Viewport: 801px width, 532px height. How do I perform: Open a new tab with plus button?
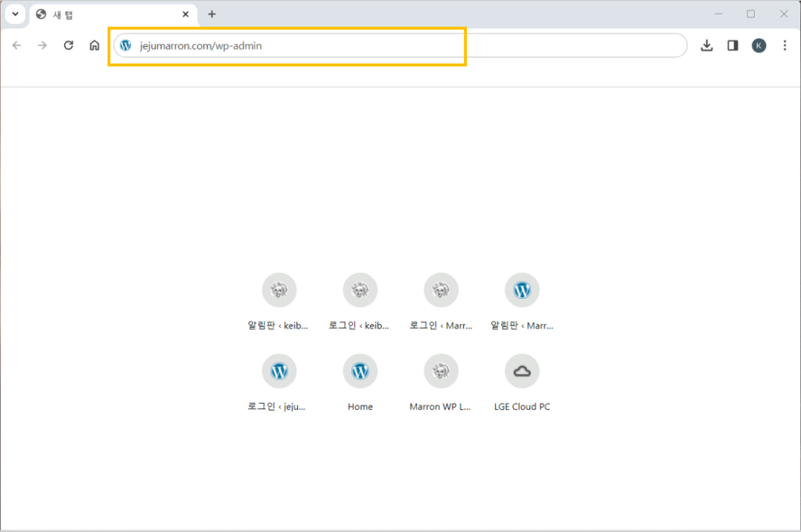pyautogui.click(x=211, y=14)
